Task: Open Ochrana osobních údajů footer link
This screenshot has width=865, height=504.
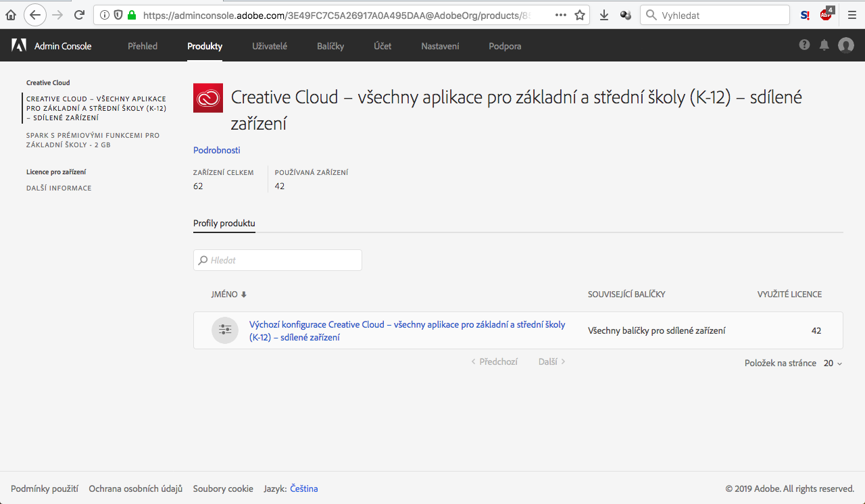Action: (136, 488)
